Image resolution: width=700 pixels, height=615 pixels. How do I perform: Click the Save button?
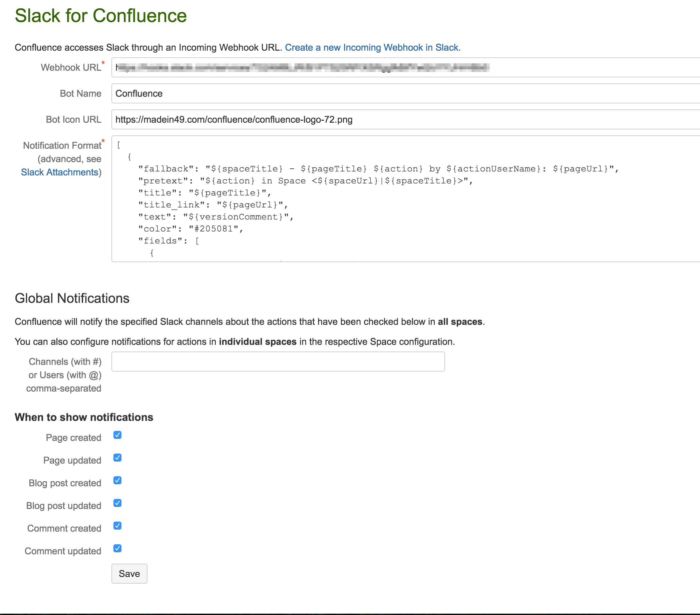tap(129, 574)
